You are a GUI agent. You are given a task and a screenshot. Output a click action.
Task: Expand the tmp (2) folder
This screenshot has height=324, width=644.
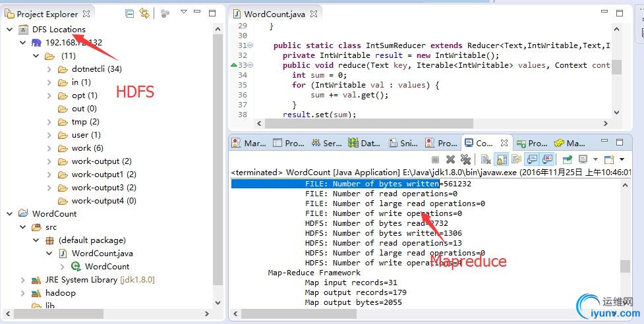[x=49, y=122]
